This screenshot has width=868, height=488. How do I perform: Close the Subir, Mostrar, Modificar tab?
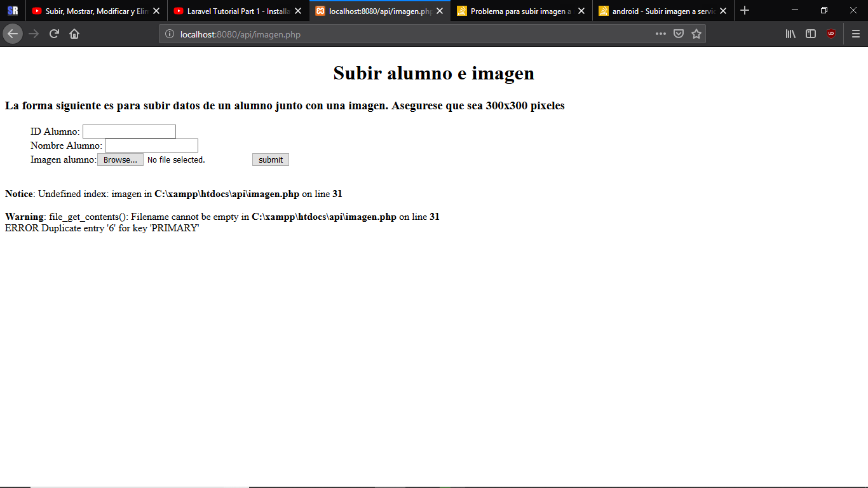click(156, 11)
